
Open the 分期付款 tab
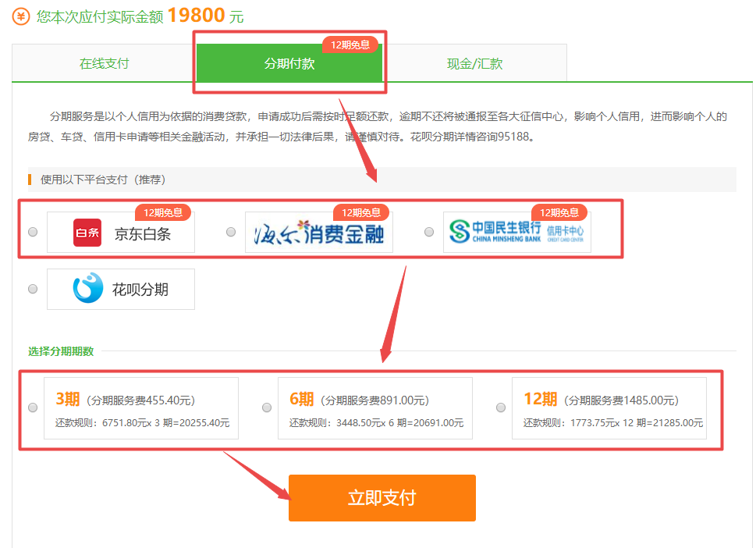pos(289,64)
